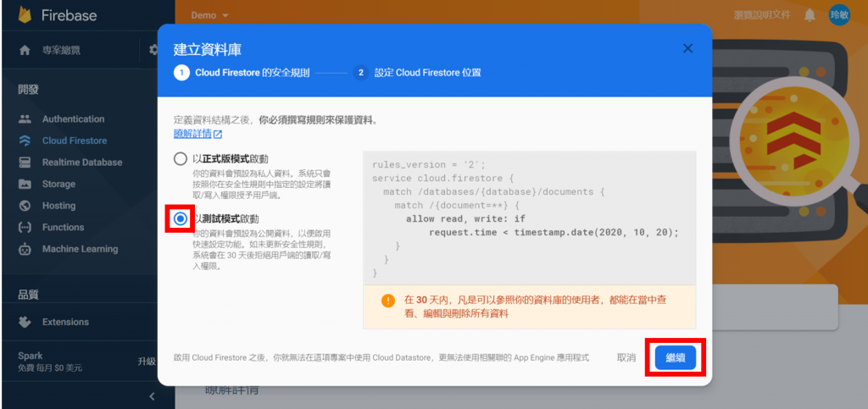This screenshot has width=868, height=409.
Task: Open the 玲敏 user avatar
Action: pyautogui.click(x=839, y=15)
